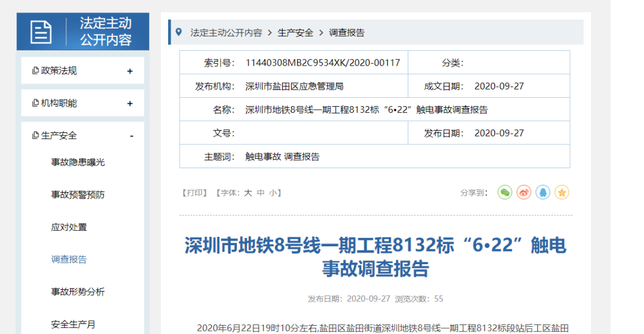
Task: Click the 分享到 label
Action: click(x=473, y=193)
